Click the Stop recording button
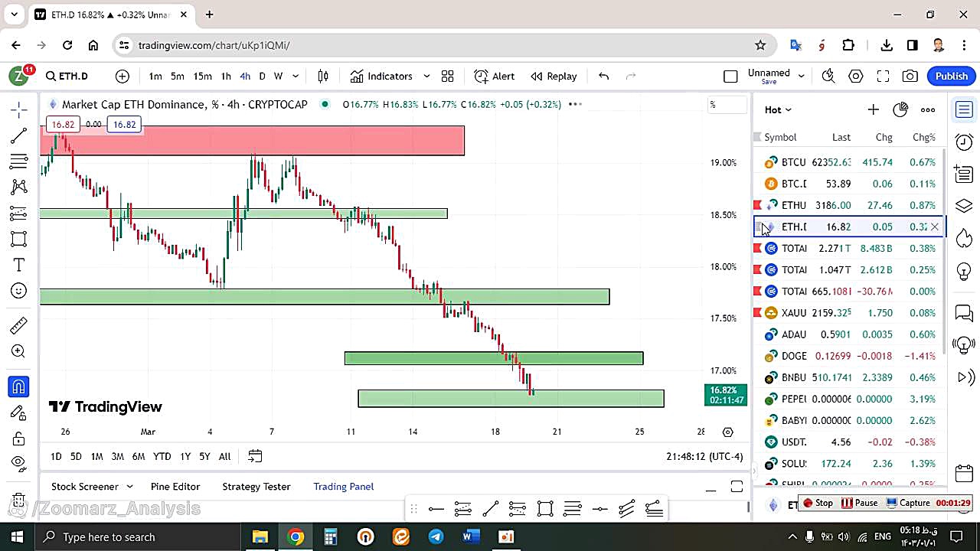980x551 pixels. pyautogui.click(x=818, y=503)
